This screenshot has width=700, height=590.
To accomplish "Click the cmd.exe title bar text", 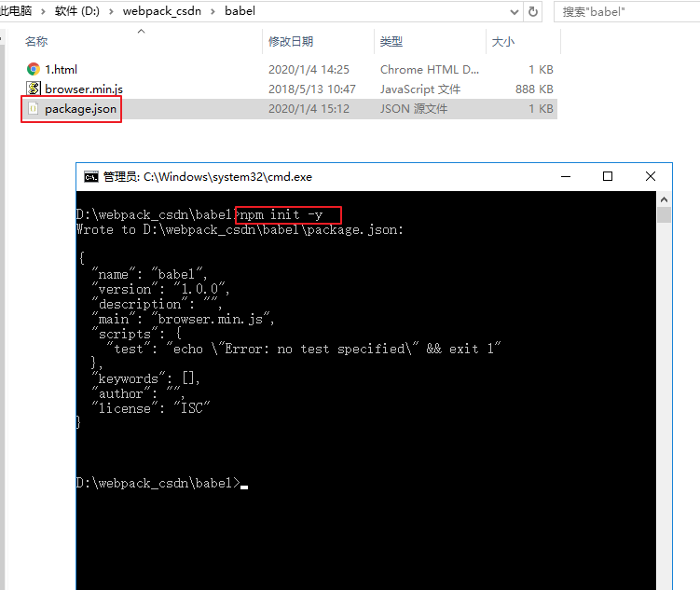I will pyautogui.click(x=208, y=177).
